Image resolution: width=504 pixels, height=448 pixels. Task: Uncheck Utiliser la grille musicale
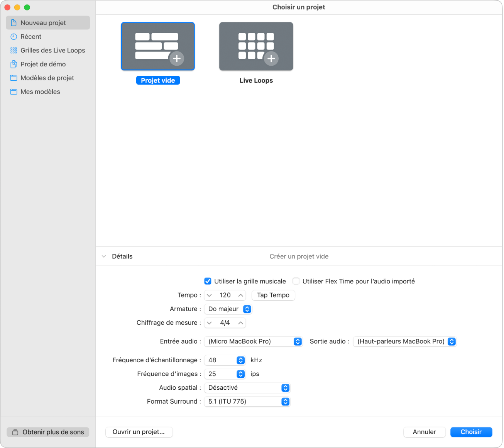[x=208, y=281]
